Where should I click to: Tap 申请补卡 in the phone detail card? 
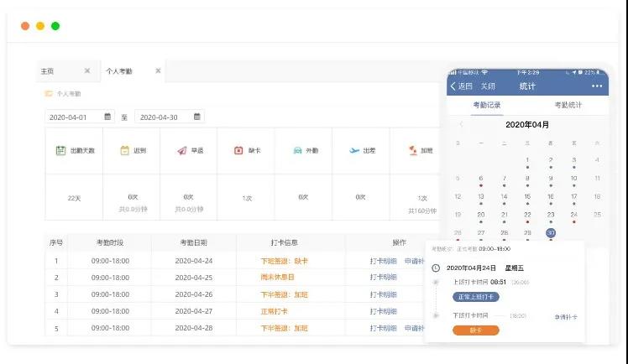[566, 317]
